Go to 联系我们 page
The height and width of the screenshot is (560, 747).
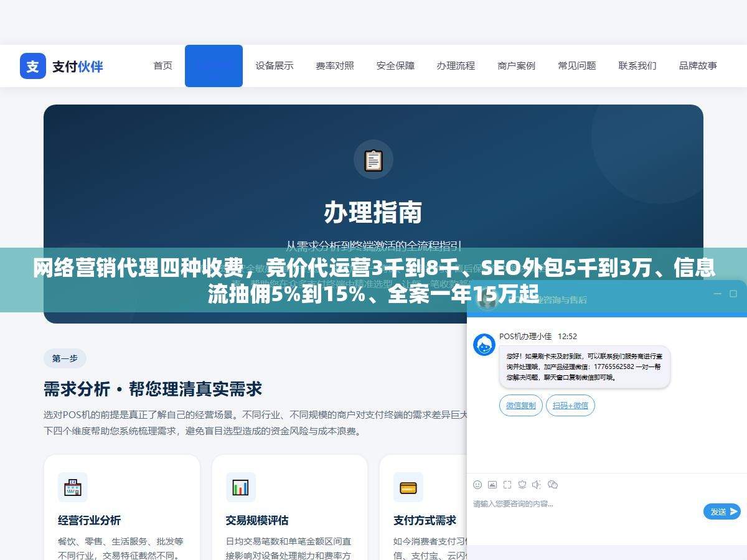(637, 65)
